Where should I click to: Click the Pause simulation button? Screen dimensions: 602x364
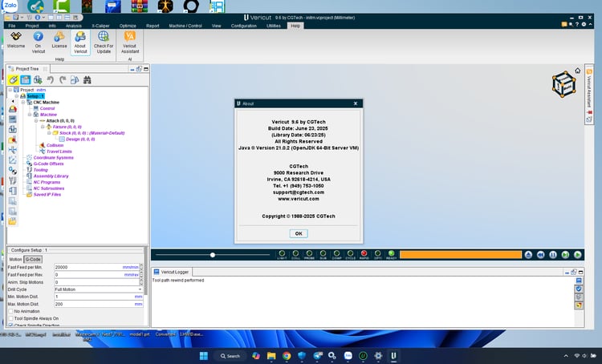tap(553, 255)
